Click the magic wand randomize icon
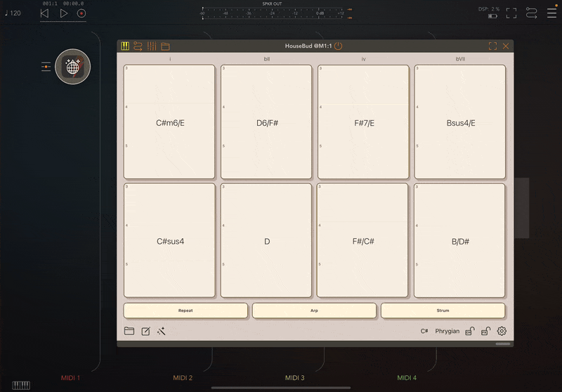This screenshot has height=392, width=562. (x=162, y=331)
